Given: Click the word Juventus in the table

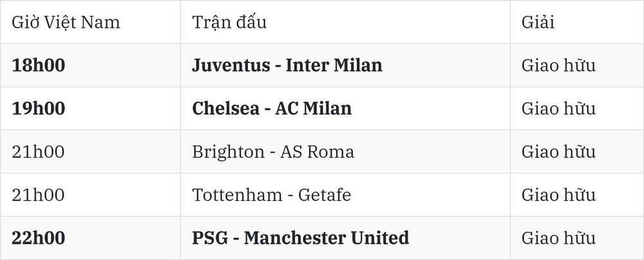Looking at the screenshot, I should coord(231,65).
